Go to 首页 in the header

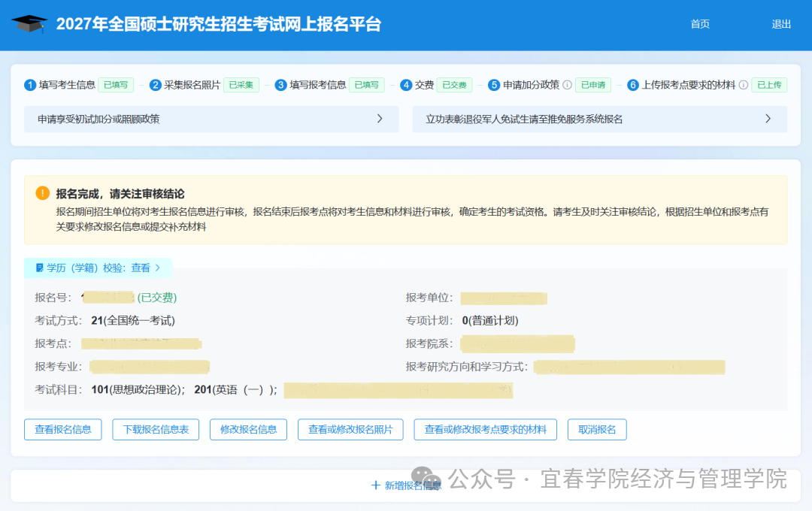pyautogui.click(x=700, y=24)
